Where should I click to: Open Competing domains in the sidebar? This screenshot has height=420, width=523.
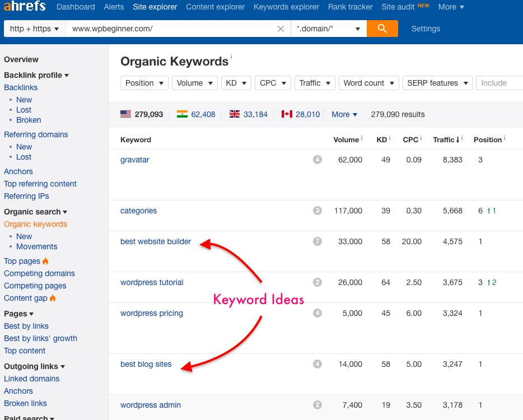[x=39, y=273]
